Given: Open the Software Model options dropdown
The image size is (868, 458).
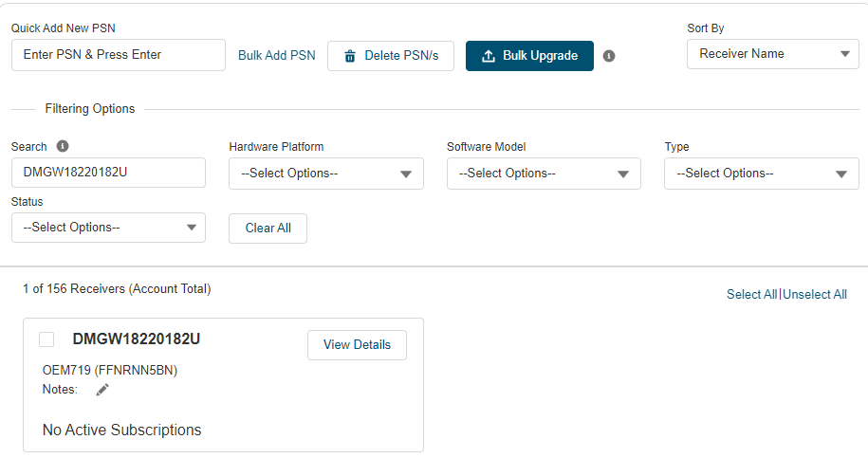Looking at the screenshot, I should [544, 174].
